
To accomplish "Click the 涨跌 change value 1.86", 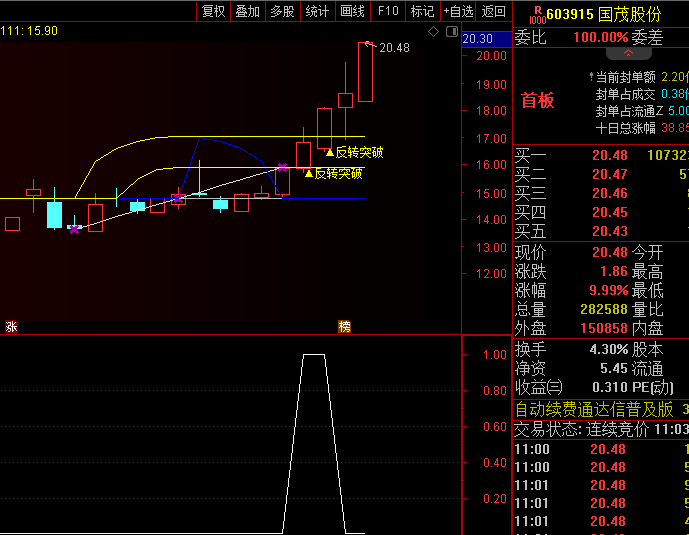I will [x=614, y=271].
